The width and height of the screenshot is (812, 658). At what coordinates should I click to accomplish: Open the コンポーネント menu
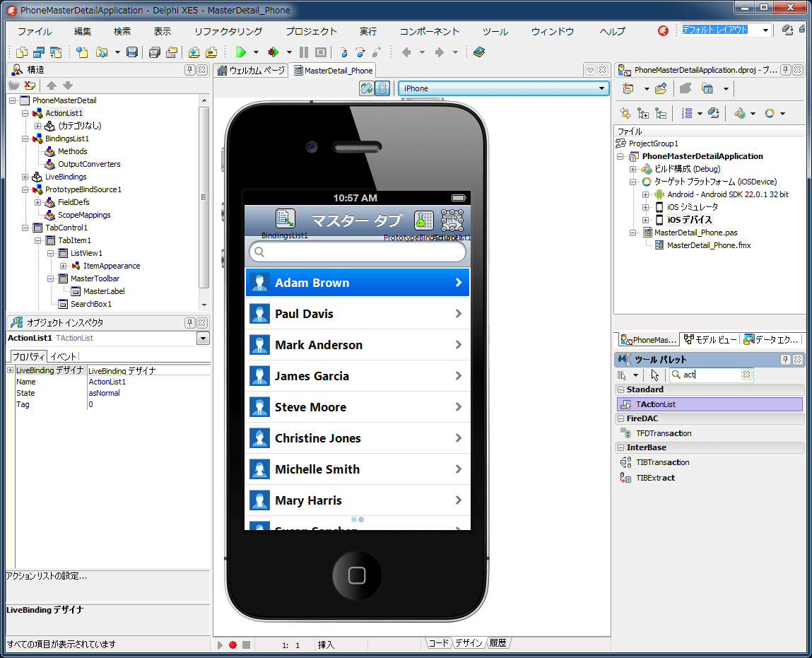(429, 32)
